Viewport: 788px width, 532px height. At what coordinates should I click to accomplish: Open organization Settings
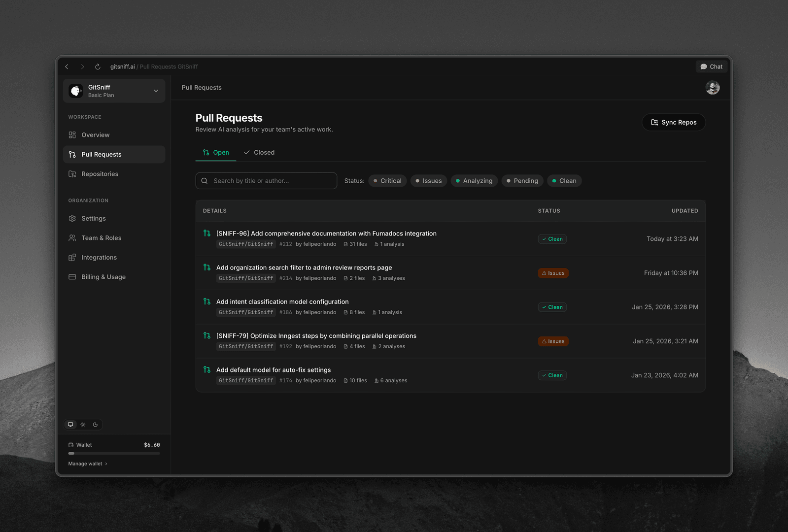pyautogui.click(x=114, y=218)
